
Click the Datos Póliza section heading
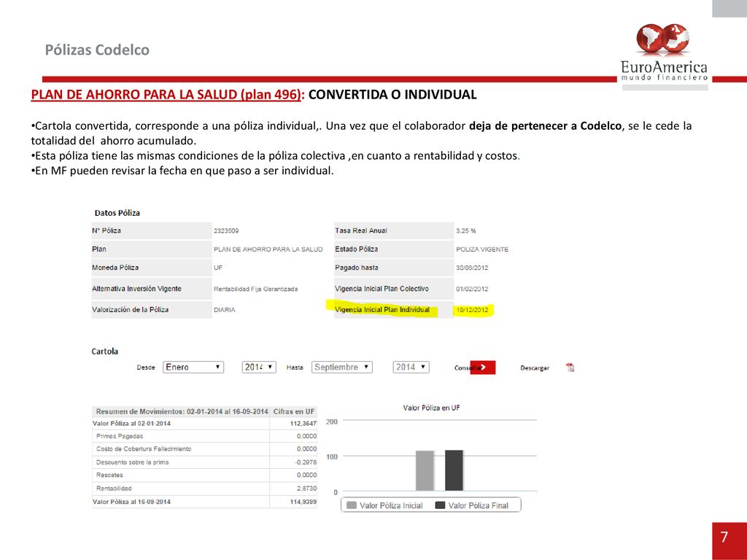[117, 213]
